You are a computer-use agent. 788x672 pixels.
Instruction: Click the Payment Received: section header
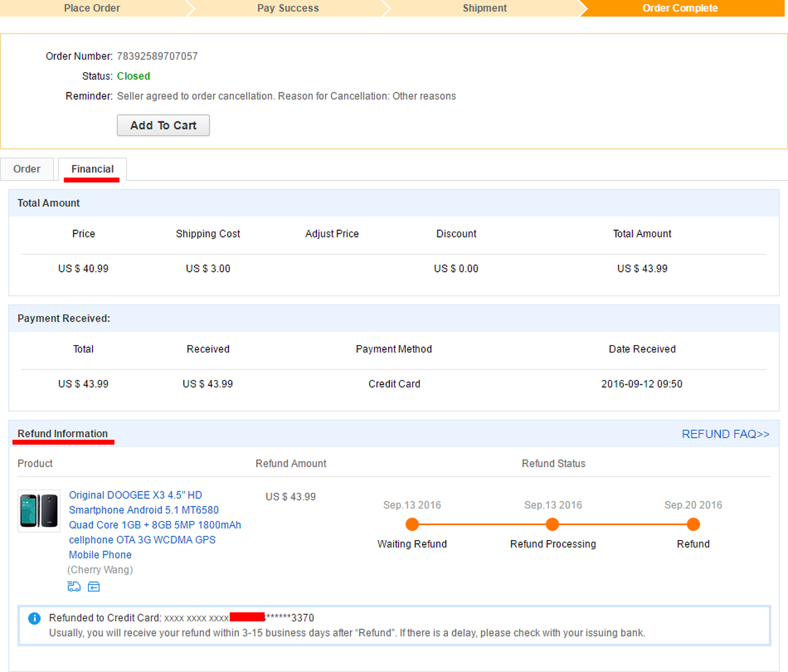coord(64,318)
